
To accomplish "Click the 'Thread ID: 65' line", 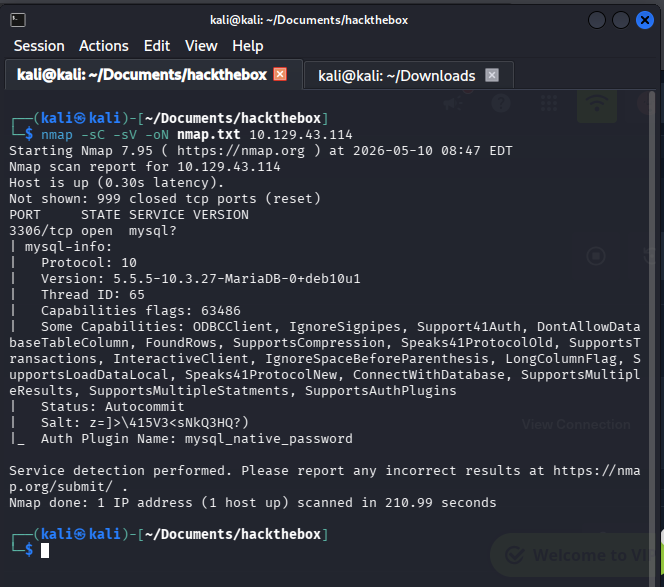I will click(93, 295).
